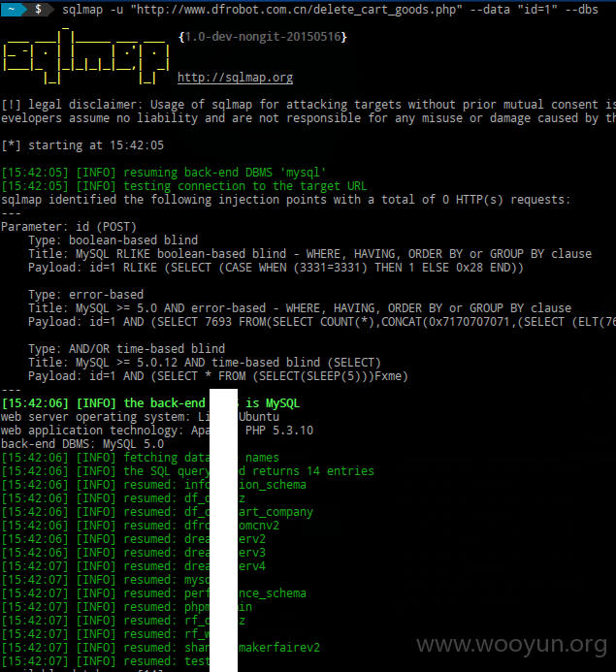Click 'web server operating system' line

[x=140, y=417]
